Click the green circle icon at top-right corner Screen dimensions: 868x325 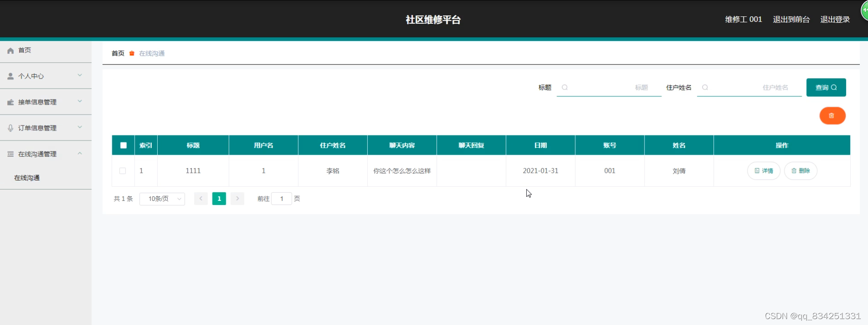864,10
